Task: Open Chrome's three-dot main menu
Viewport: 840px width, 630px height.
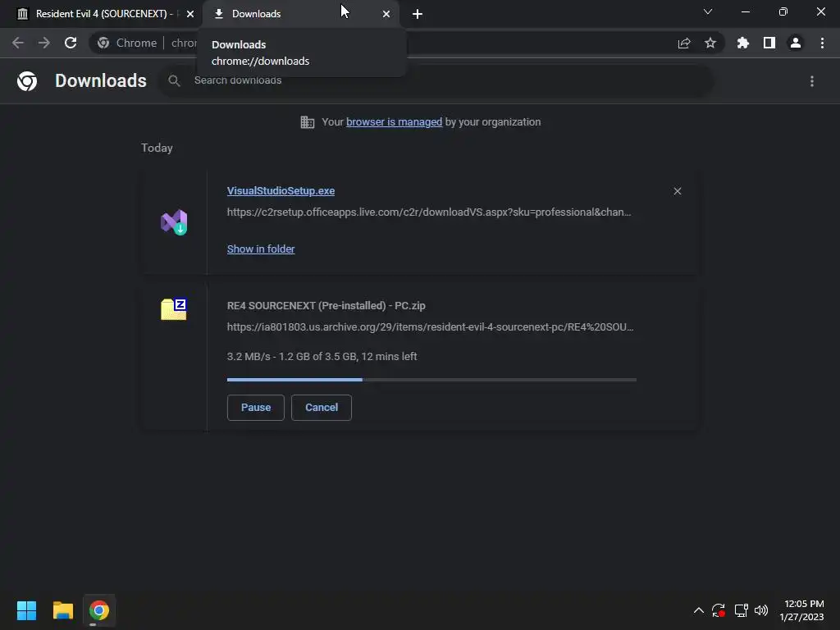Action: click(822, 43)
